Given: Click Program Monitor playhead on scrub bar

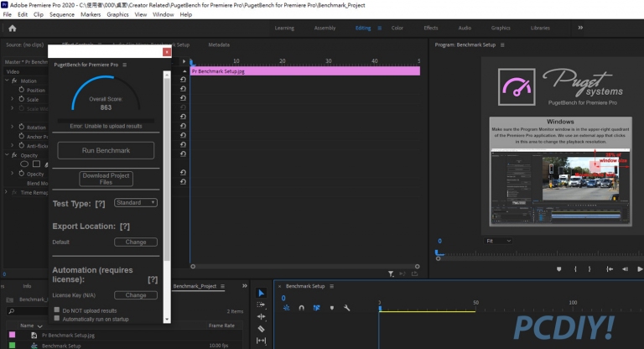Looking at the screenshot, I should tap(439, 254).
